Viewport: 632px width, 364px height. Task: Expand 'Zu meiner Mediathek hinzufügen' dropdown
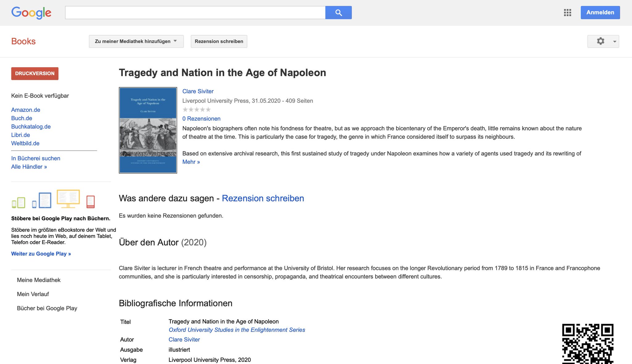click(x=136, y=41)
